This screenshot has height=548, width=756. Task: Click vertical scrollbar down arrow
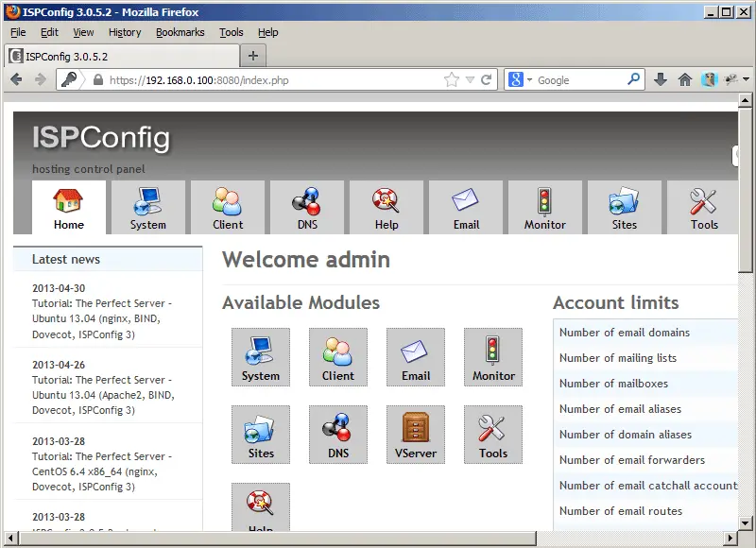pos(746,522)
